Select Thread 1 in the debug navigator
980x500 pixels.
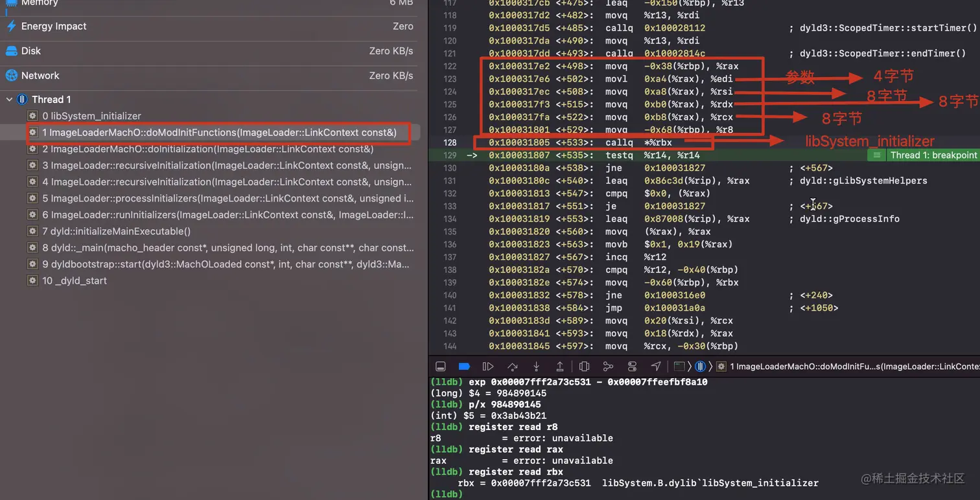(x=51, y=100)
